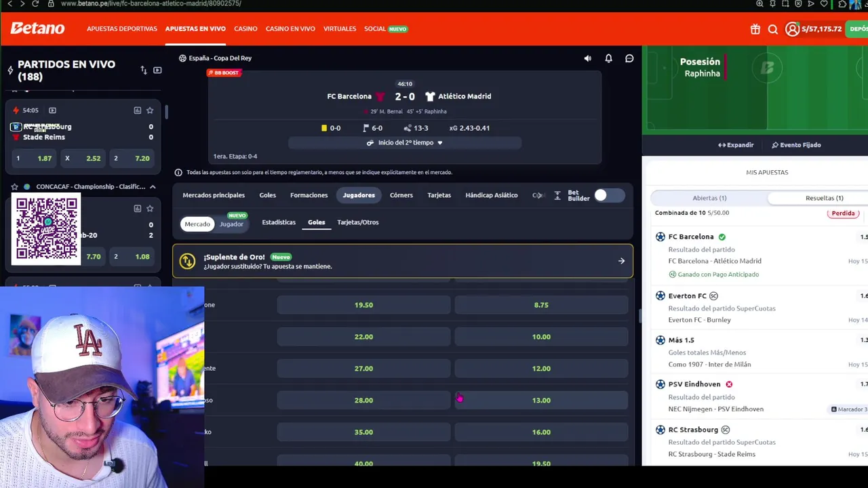Expand Inicio del 2º tiempo dropdown

[405, 143]
